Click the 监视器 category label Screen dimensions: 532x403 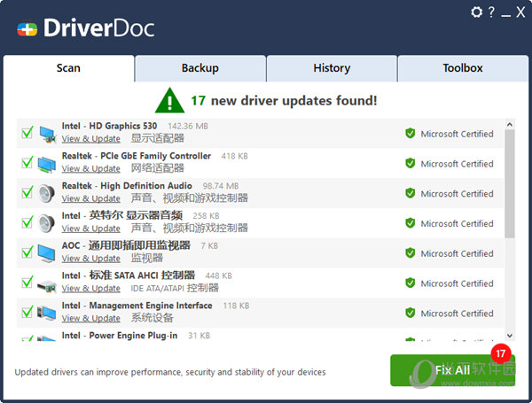(147, 259)
